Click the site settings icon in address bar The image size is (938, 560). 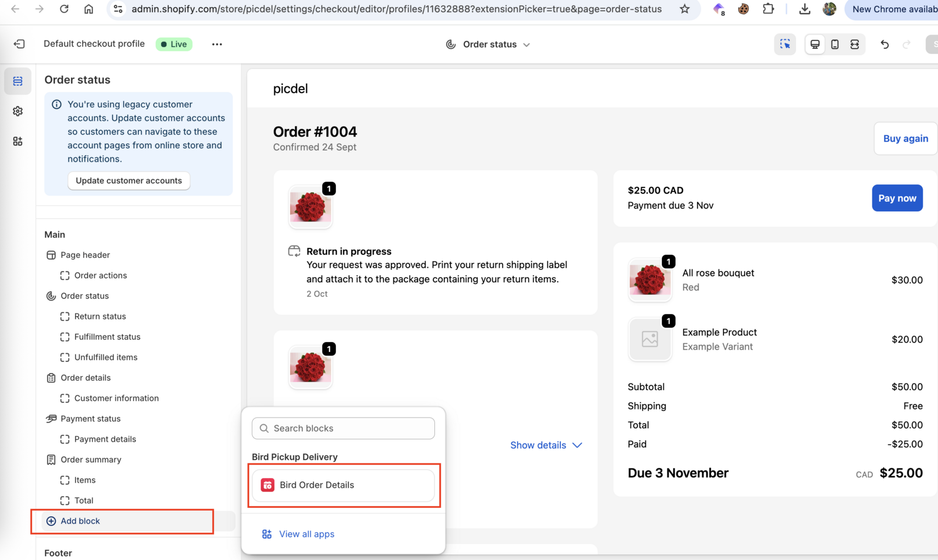(x=118, y=9)
